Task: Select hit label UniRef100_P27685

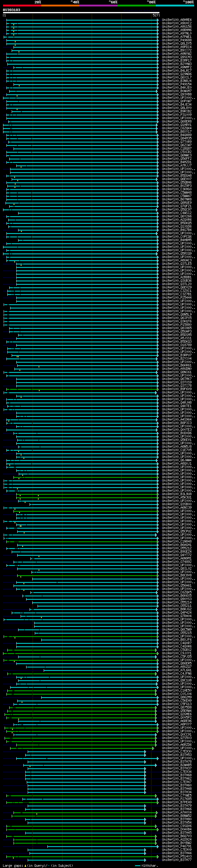Action: pyautogui.click(x=177, y=799)
